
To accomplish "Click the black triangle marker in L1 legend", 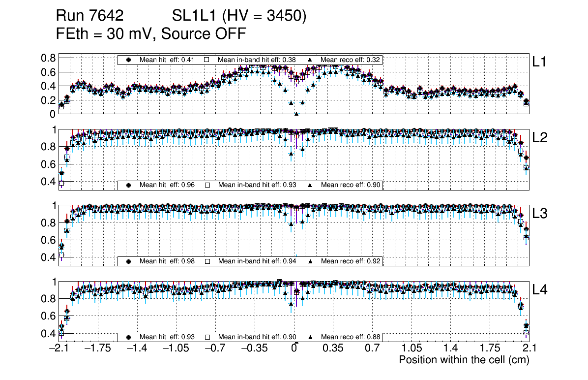I will (310, 60).
